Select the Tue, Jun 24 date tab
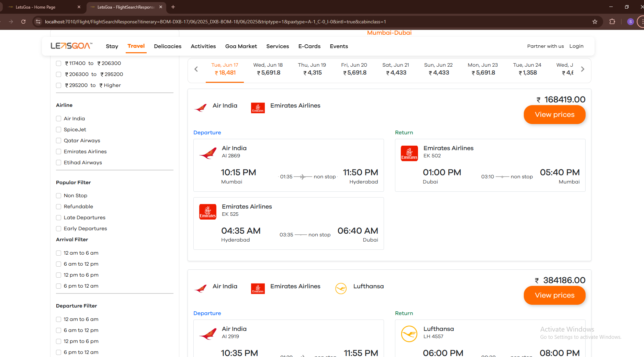The image size is (644, 357). tap(527, 69)
